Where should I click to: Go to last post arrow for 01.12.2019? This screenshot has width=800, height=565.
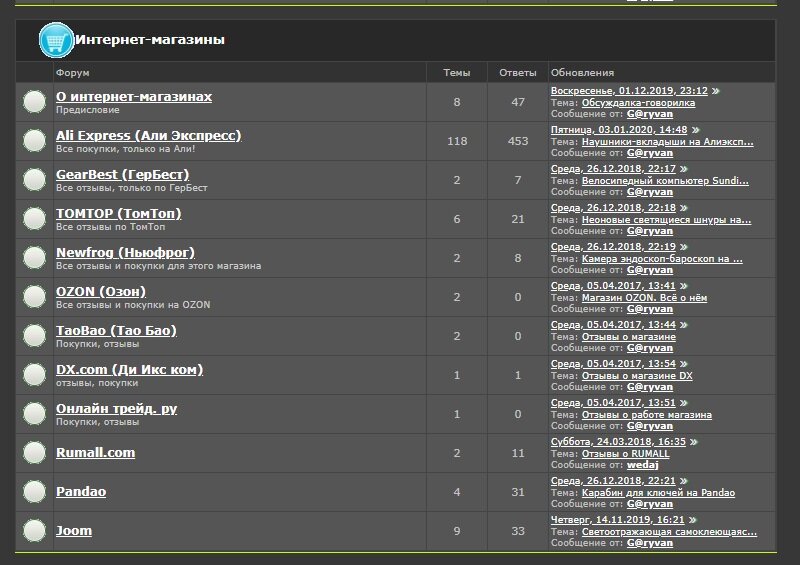click(x=716, y=91)
